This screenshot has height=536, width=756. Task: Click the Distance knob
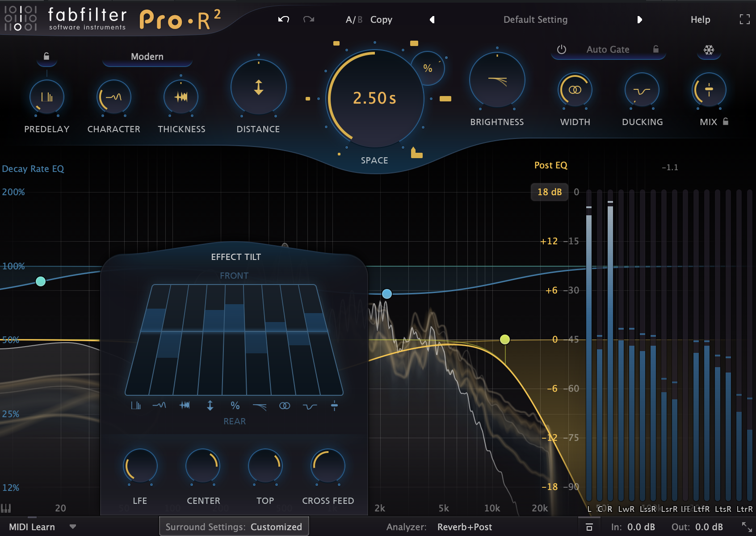coord(258,87)
